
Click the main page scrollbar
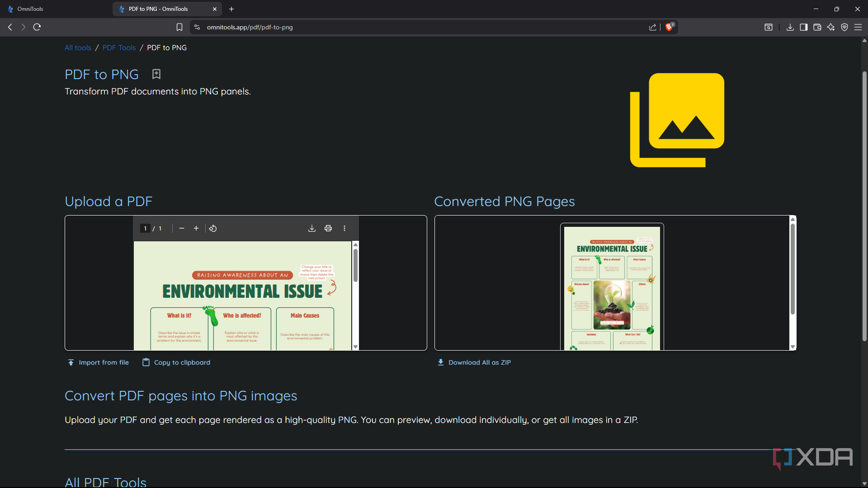[864, 206]
